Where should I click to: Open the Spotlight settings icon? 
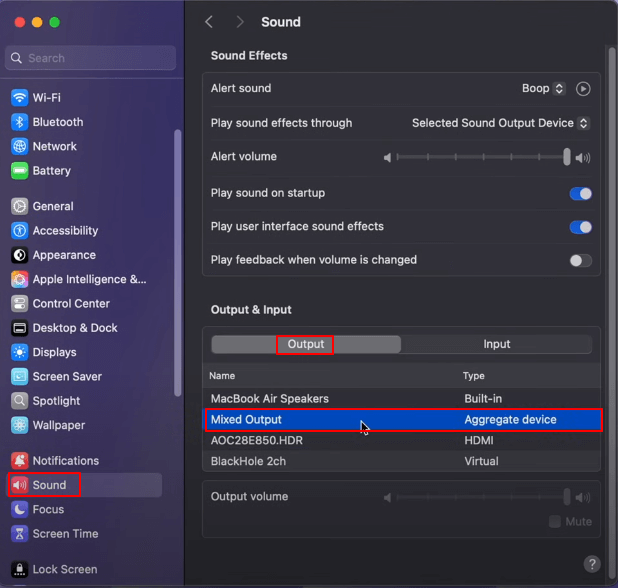[x=19, y=401]
